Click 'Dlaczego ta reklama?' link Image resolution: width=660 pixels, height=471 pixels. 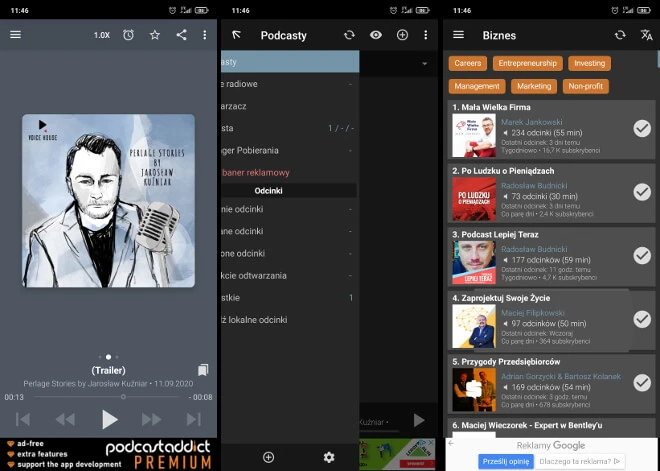(579, 461)
